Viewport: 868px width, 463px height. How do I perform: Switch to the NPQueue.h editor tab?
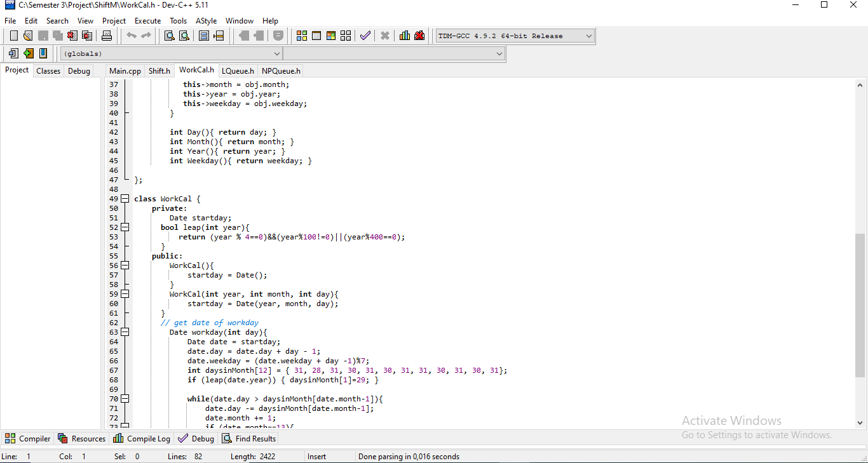coord(281,71)
